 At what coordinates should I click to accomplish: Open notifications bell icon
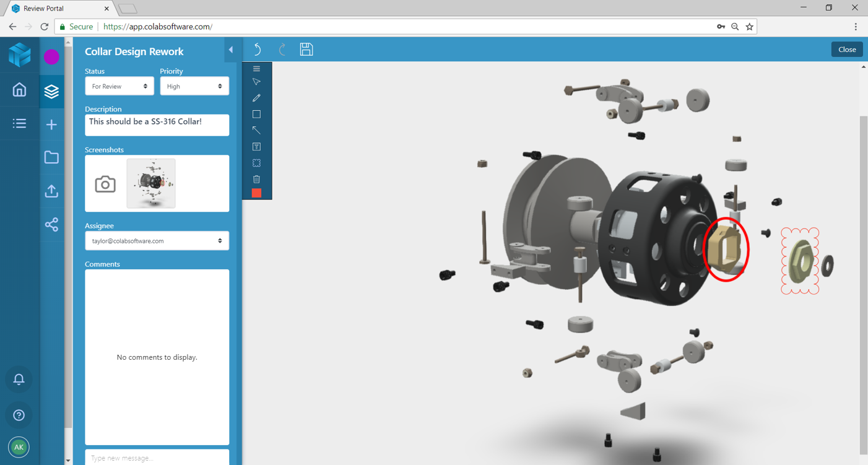tap(19, 379)
